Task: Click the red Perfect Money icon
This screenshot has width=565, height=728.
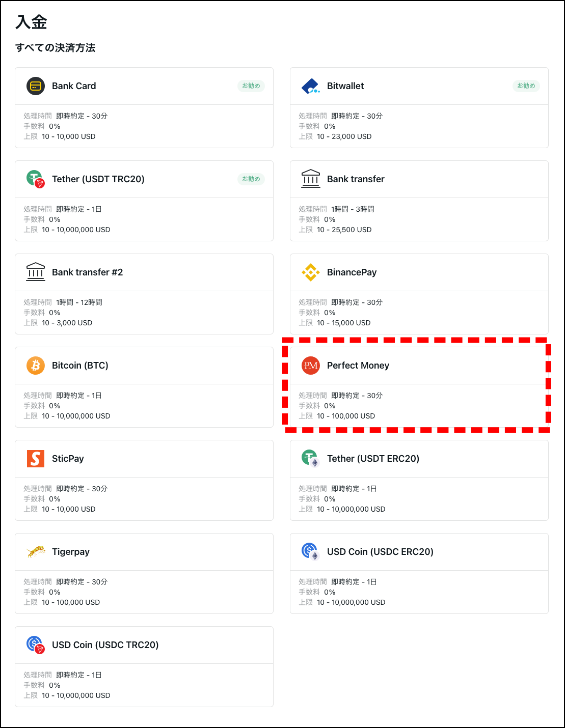Action: [310, 366]
